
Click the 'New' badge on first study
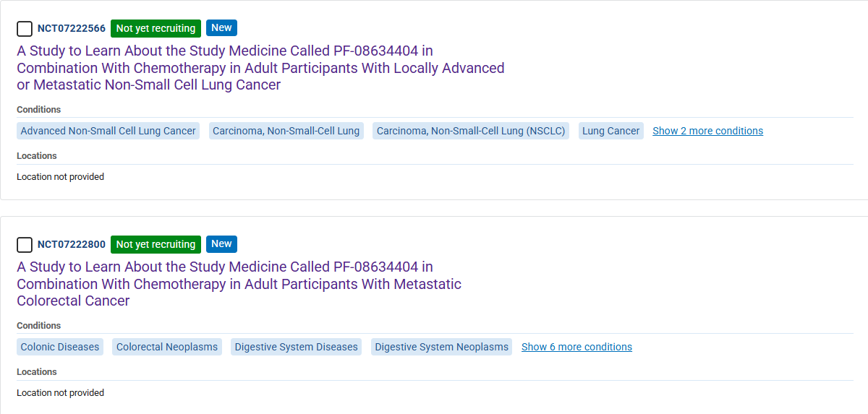pyautogui.click(x=221, y=28)
